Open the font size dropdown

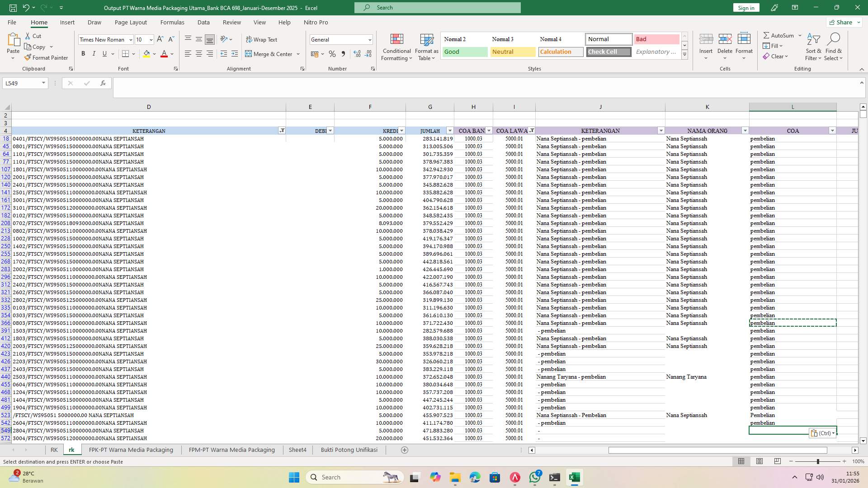151,39
